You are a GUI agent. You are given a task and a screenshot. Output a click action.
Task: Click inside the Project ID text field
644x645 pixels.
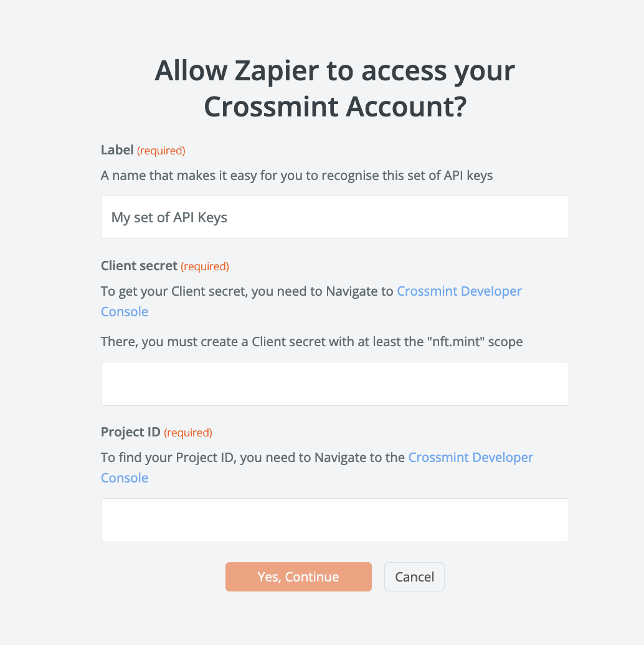coord(334,520)
